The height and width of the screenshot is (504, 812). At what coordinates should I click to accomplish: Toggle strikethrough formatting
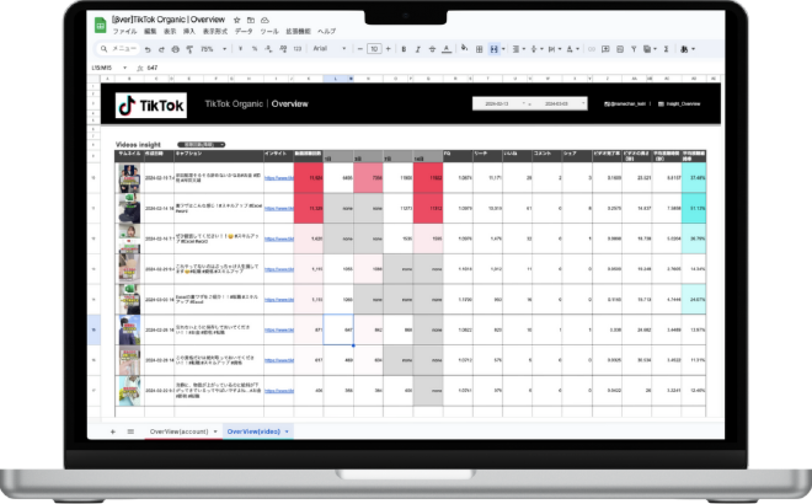[432, 49]
